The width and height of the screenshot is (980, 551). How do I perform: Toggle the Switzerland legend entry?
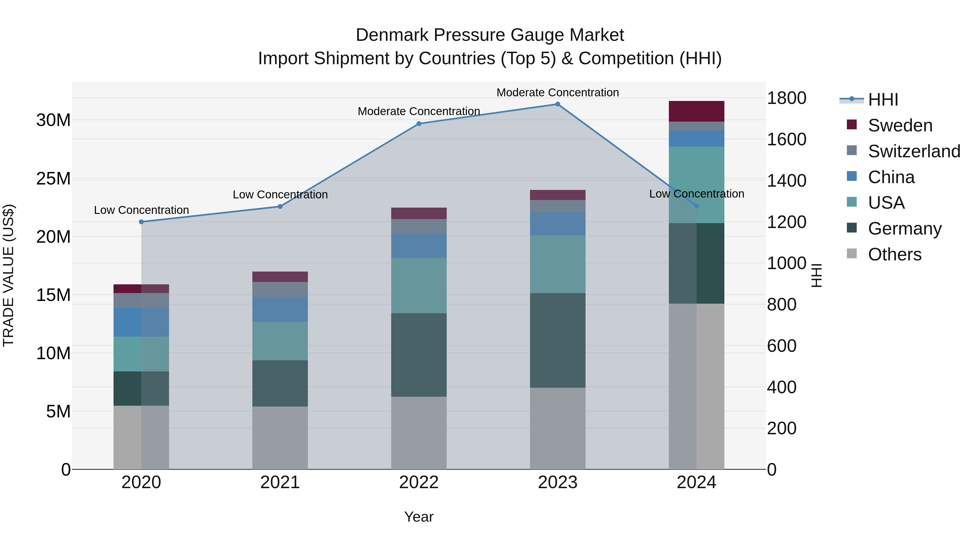point(904,151)
